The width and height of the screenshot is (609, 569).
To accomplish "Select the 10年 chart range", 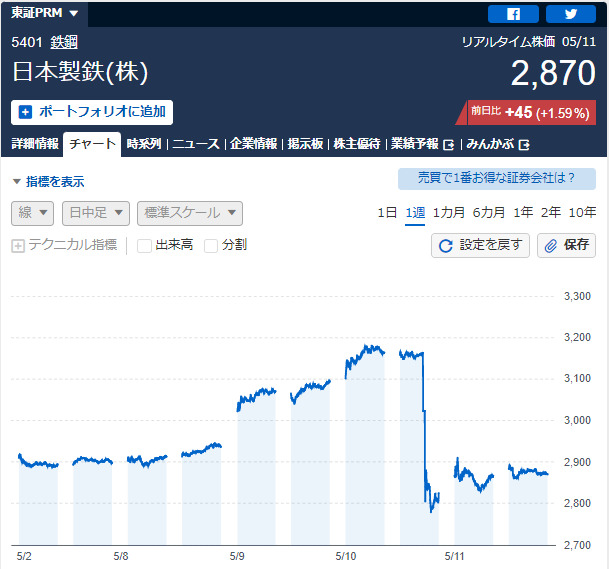I will [582, 213].
